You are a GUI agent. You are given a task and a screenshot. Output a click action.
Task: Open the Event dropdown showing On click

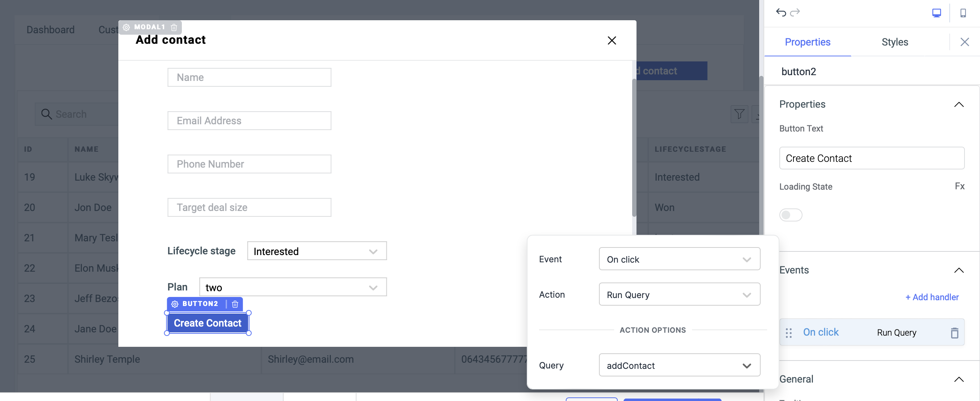679,259
